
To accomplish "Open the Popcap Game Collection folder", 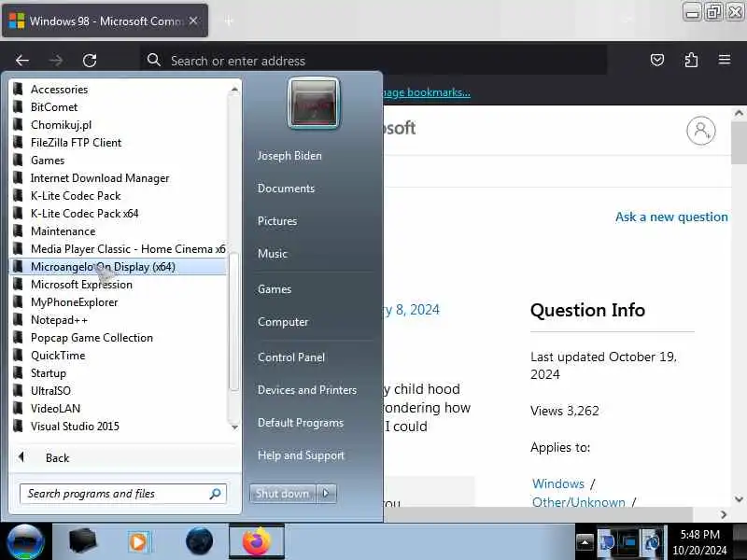I will tap(119, 338).
